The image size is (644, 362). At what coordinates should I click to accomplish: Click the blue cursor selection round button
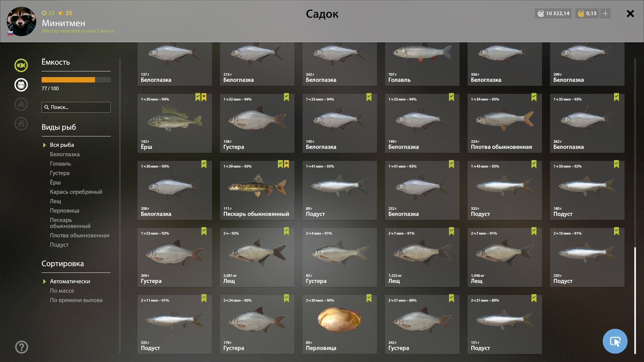tap(615, 341)
